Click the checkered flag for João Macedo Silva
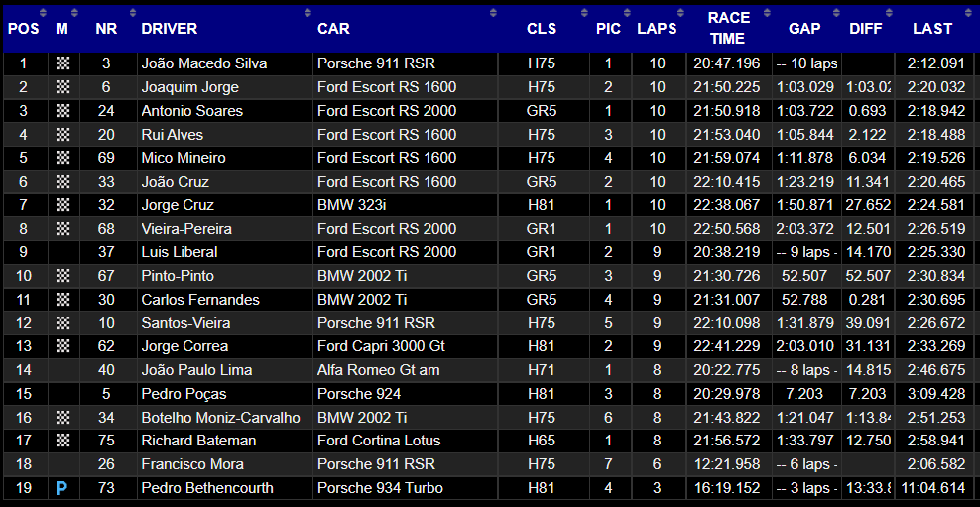The width and height of the screenshot is (980, 507). tap(62, 63)
